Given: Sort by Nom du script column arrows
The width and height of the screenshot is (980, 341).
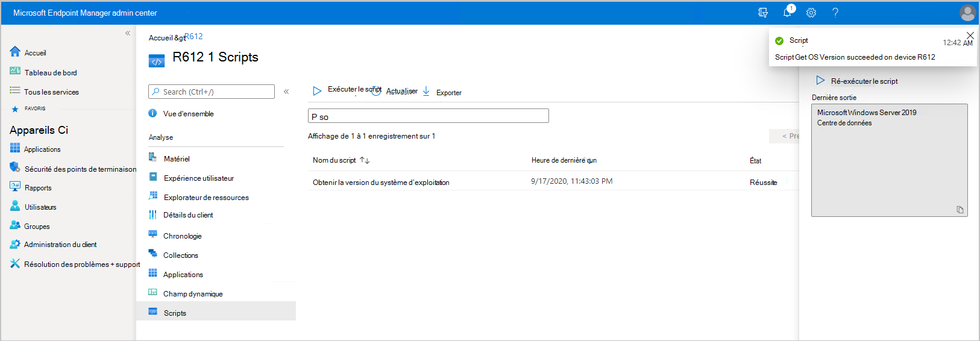Looking at the screenshot, I should [365, 160].
